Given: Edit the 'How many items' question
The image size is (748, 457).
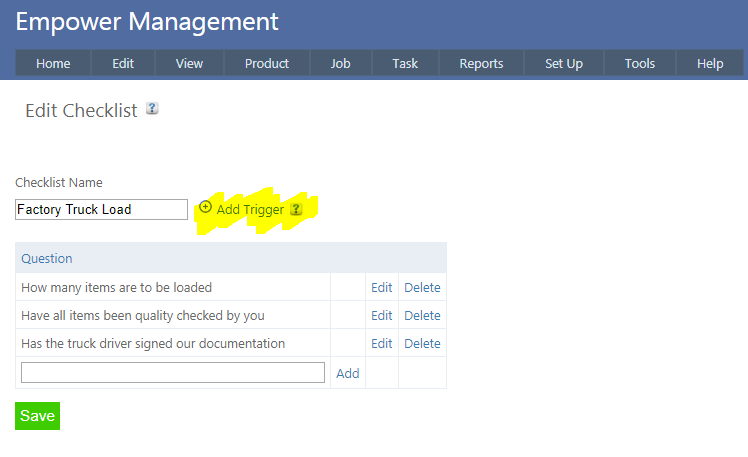Looking at the screenshot, I should [x=381, y=287].
